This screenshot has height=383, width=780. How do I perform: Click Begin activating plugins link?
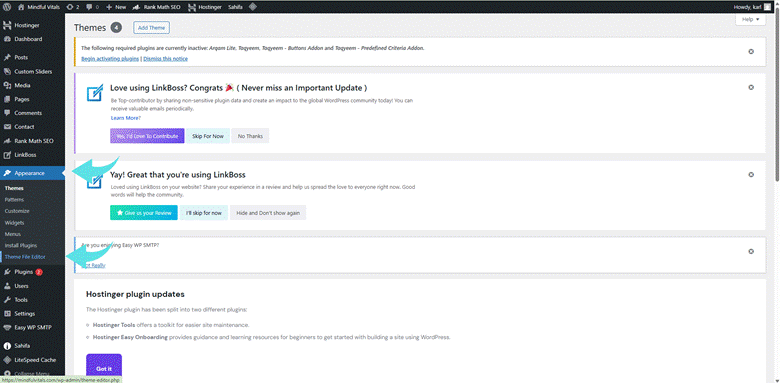tap(110, 59)
